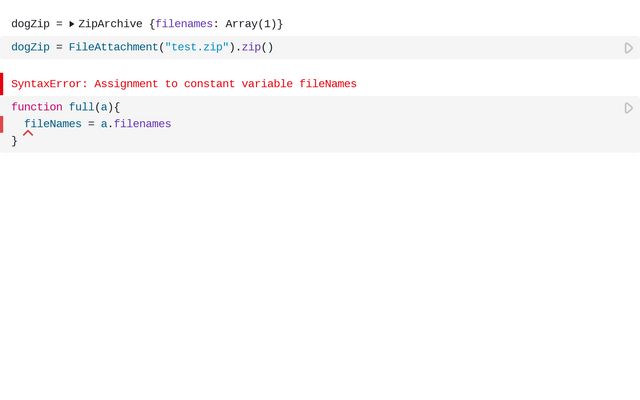Click Array(1) in the inspector output
Screen dimensions: 640x400
[x=250, y=24]
